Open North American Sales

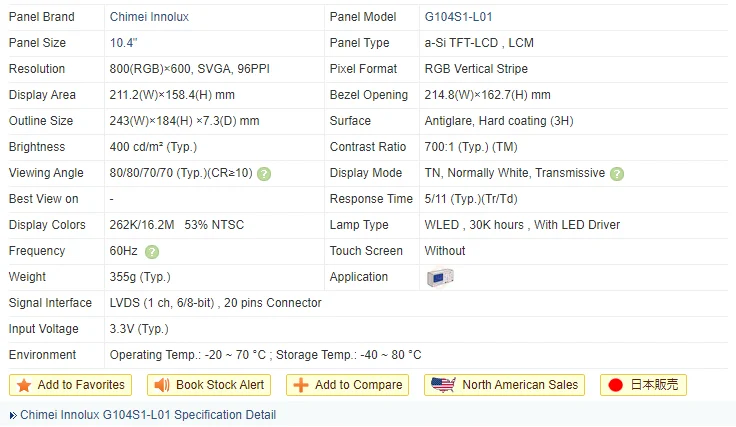click(x=504, y=385)
